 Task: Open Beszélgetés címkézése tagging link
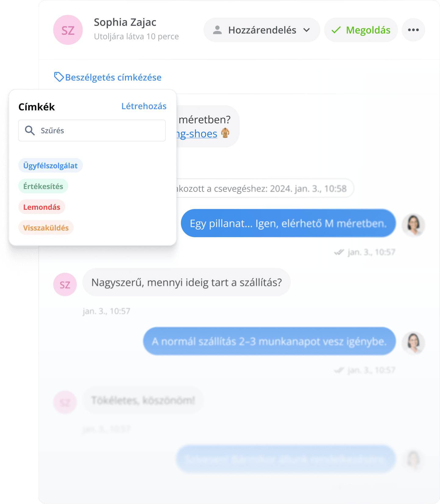pyautogui.click(x=113, y=77)
